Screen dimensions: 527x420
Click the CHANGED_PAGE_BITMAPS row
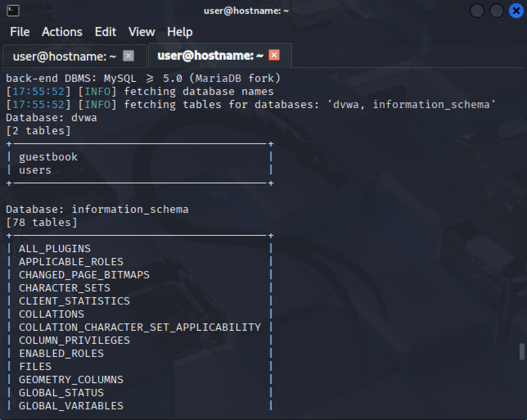pos(139,275)
